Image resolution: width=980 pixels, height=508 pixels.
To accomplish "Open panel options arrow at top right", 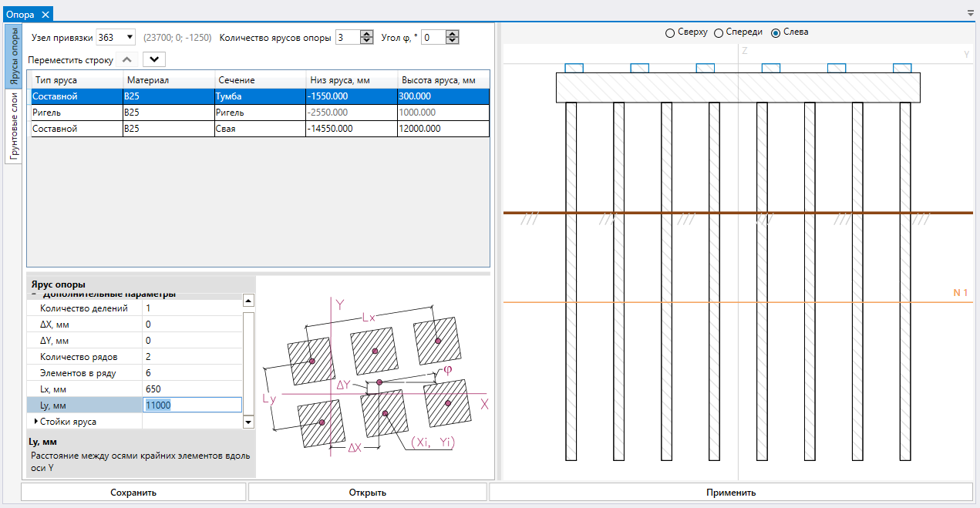I will pyautogui.click(x=971, y=13).
